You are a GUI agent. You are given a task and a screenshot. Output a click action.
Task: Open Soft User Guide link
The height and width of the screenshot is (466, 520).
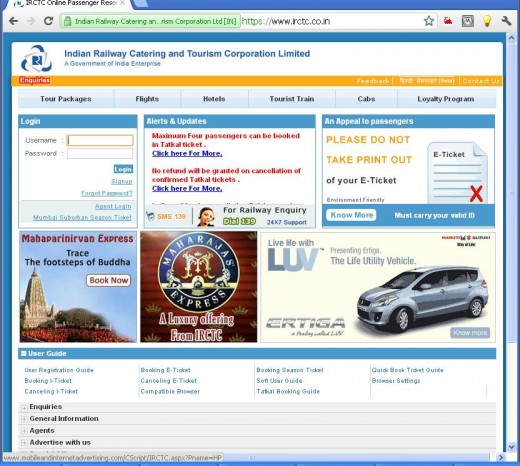click(279, 381)
